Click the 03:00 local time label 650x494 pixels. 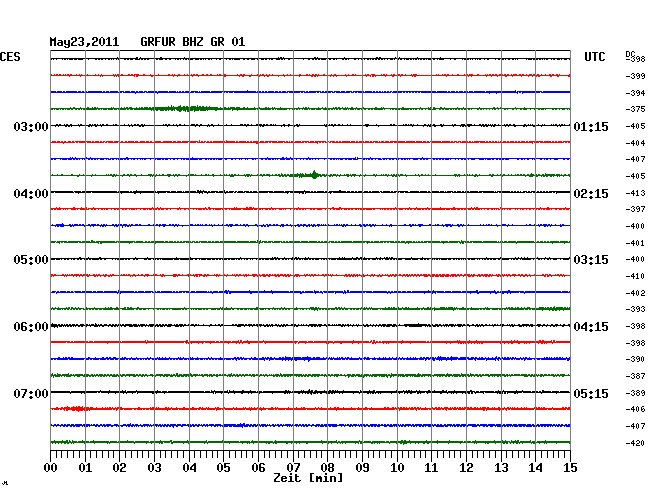pos(31,126)
